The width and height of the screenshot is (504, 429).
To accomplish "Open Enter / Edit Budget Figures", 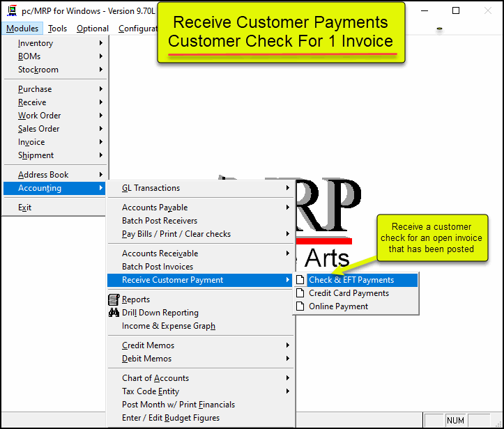I will [x=170, y=418].
